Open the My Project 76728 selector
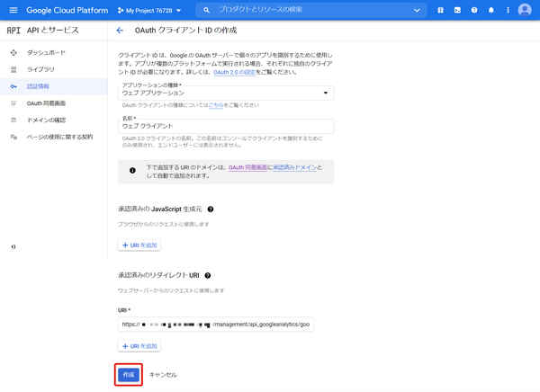The height and width of the screenshot is (392, 540). click(149, 11)
